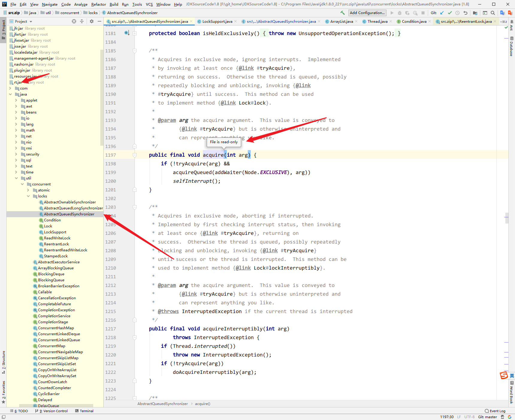Open Project panel settings gear
This screenshot has width=515, height=420.
(x=92, y=21)
